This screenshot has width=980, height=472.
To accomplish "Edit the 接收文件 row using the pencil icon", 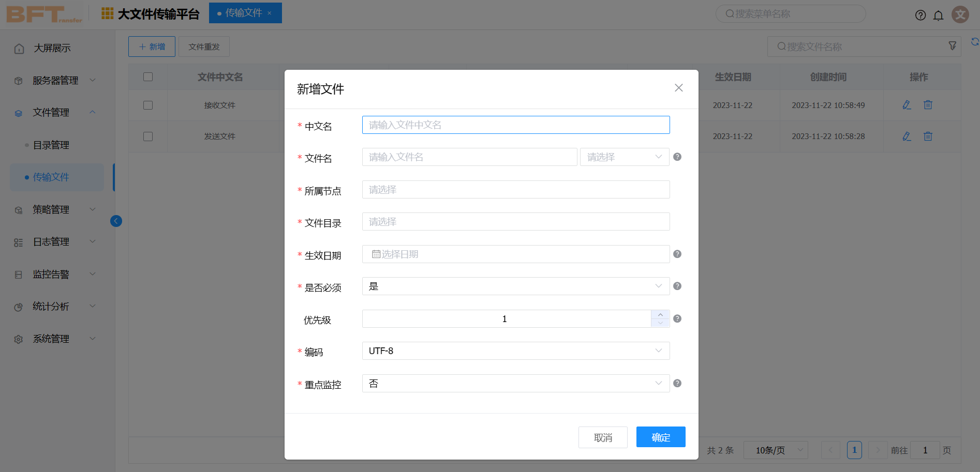I will (x=906, y=105).
